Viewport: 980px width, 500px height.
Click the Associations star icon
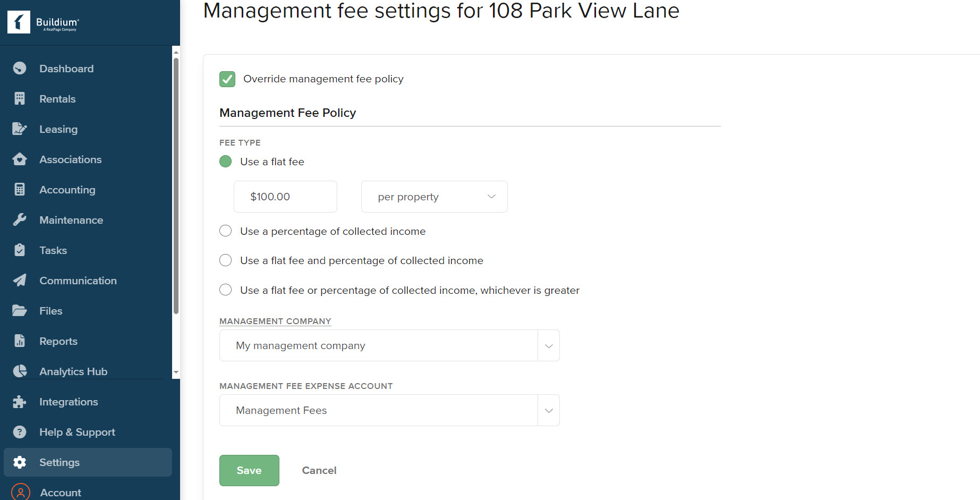19,159
